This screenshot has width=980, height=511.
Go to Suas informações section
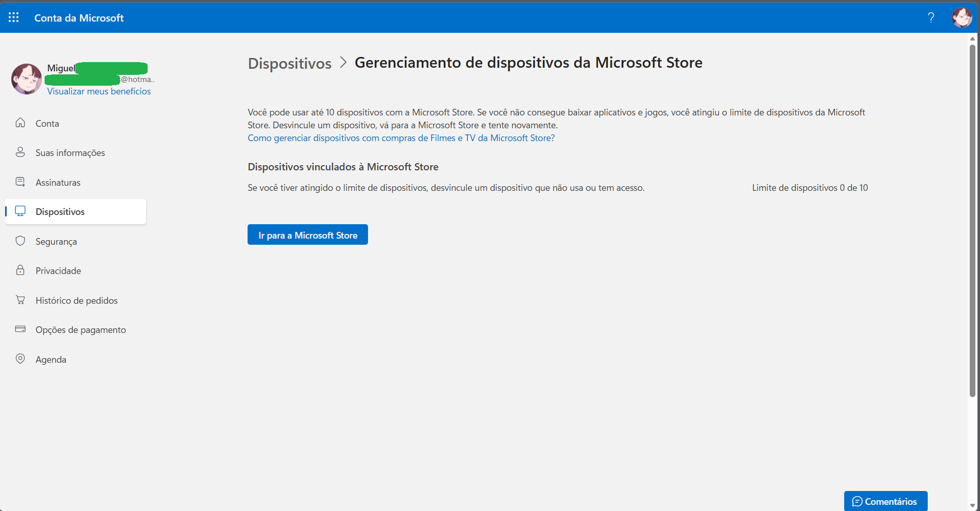75,153
